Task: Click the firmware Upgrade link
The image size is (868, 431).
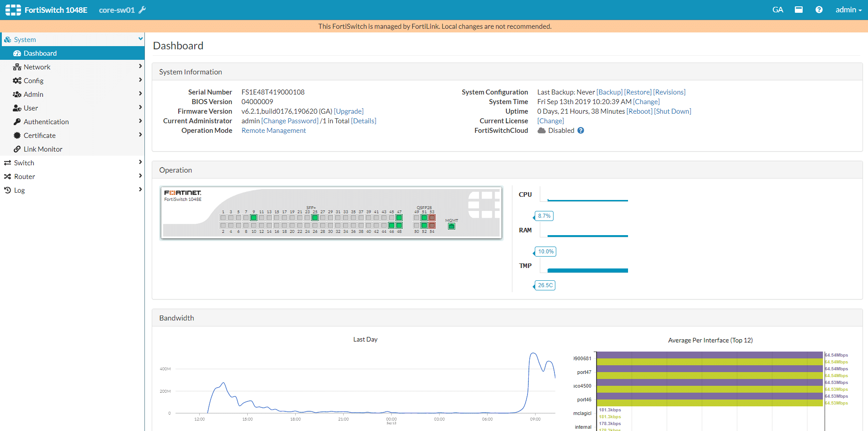Action: point(349,111)
